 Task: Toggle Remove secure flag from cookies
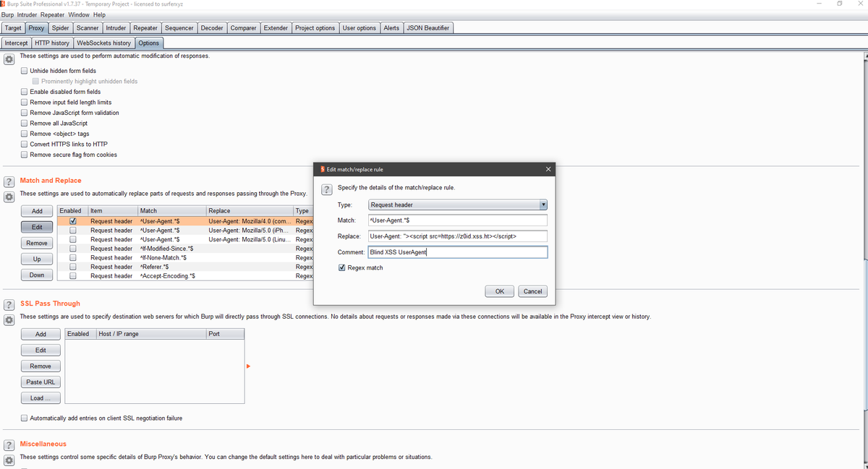tap(25, 155)
